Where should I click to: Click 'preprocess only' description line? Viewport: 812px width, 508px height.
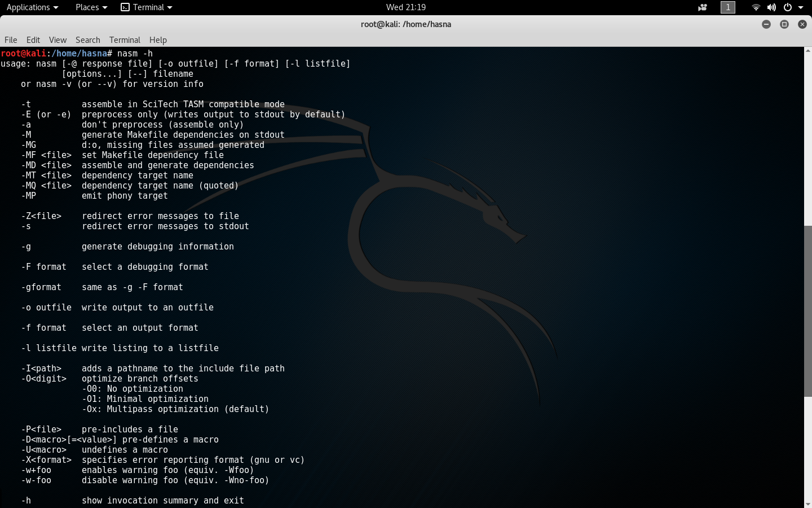point(213,115)
